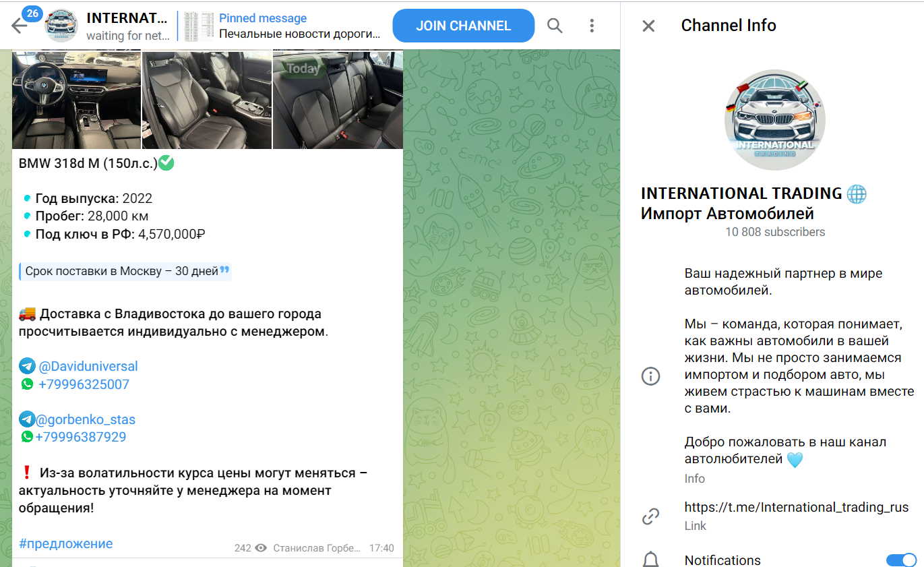Click the Notifications bell icon
The width and height of the screenshot is (924, 567).
coord(650,560)
